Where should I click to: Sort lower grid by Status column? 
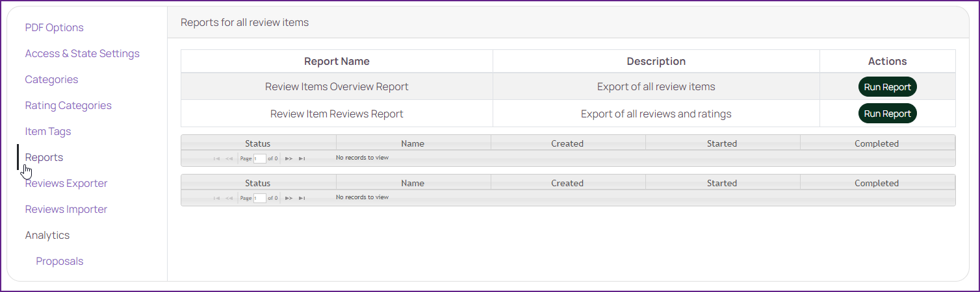coord(258,183)
